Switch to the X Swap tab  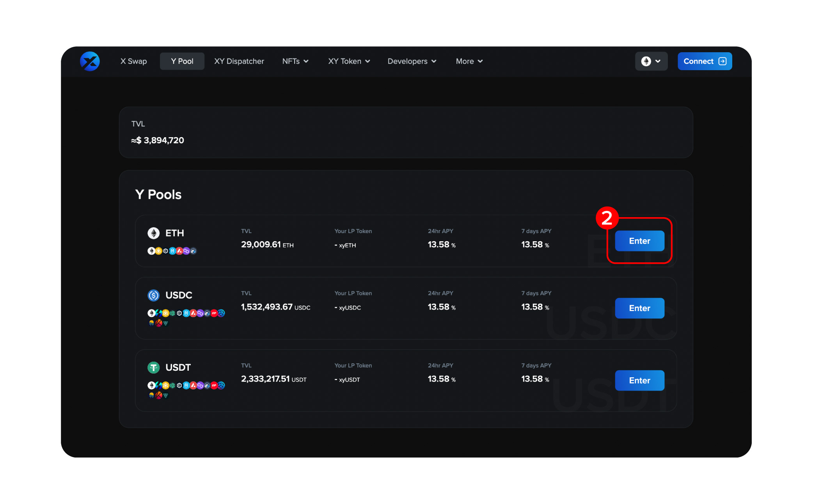(133, 61)
